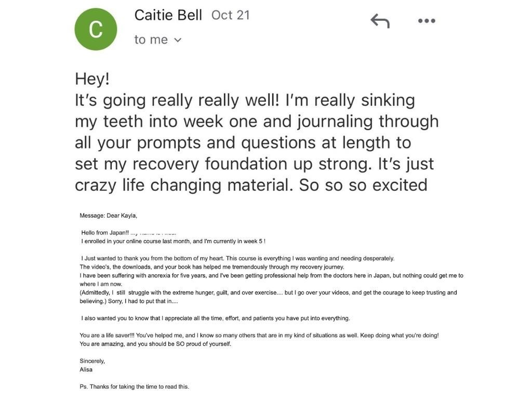Expand recipient details chevron beside "to me"

(178, 40)
